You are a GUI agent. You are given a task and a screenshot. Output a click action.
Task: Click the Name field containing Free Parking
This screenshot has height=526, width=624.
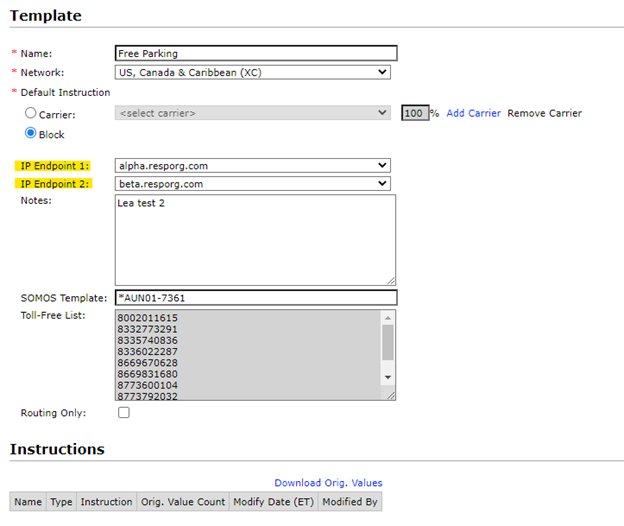click(x=256, y=54)
